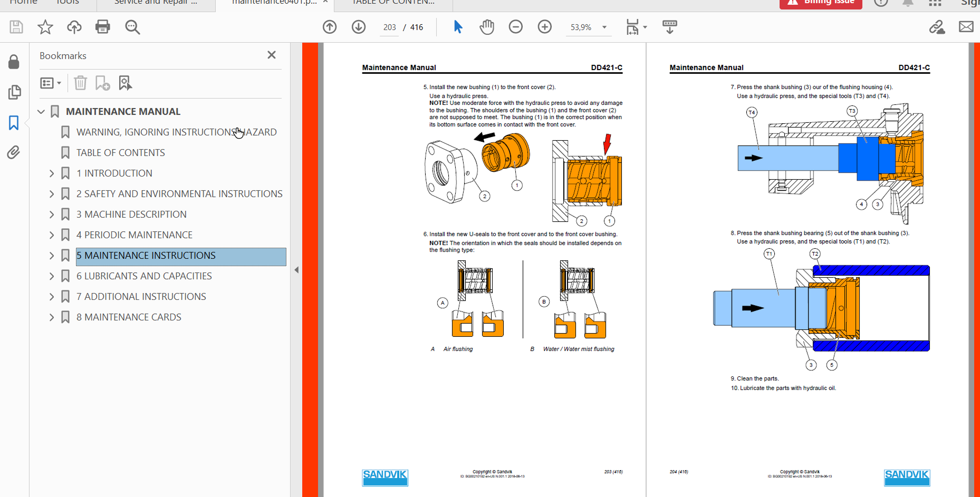This screenshot has height=497, width=980.
Task: Select the 7 ADDITIONAL INSTRUCTIONS bookmark
Action: 141,297
